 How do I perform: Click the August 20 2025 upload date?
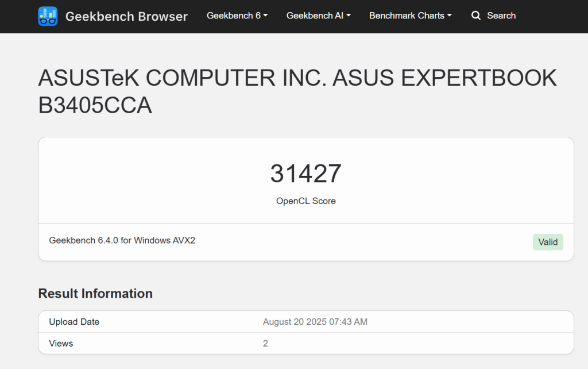[315, 322]
